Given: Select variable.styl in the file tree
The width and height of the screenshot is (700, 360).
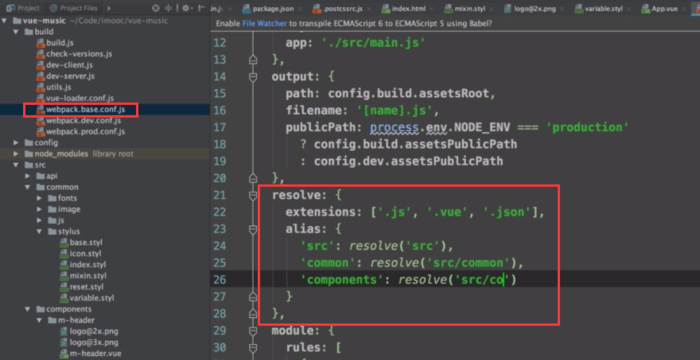Looking at the screenshot, I should click(x=92, y=298).
